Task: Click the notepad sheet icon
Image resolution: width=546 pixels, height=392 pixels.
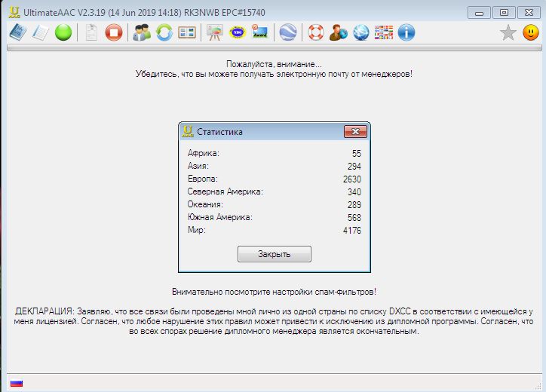Action: tap(41, 32)
